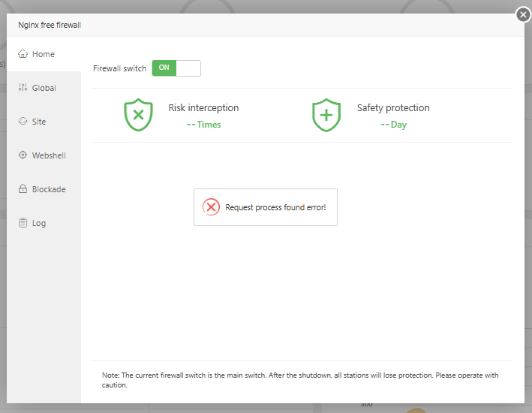Open the Blockade tab
The height and width of the screenshot is (413, 532).
point(49,189)
